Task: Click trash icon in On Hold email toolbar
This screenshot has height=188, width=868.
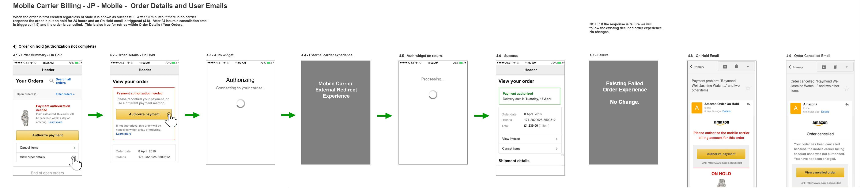Action: [736, 67]
